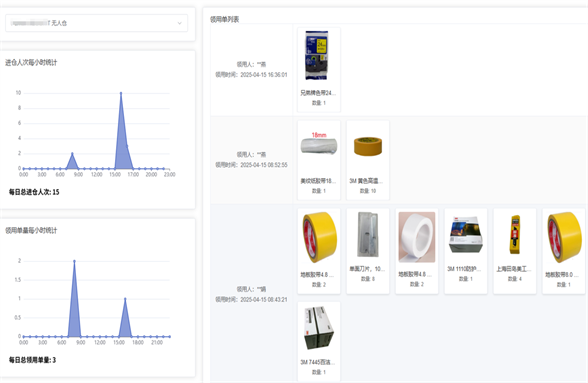Open the Brother 24mm label tape product image

[x=316, y=55]
